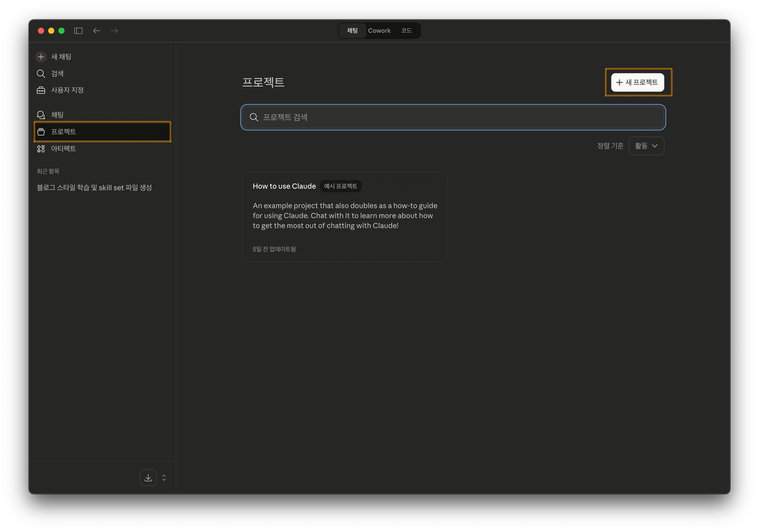Select 프로젝트 in the sidebar
Viewport: 759px width, 532px height.
[64, 132]
